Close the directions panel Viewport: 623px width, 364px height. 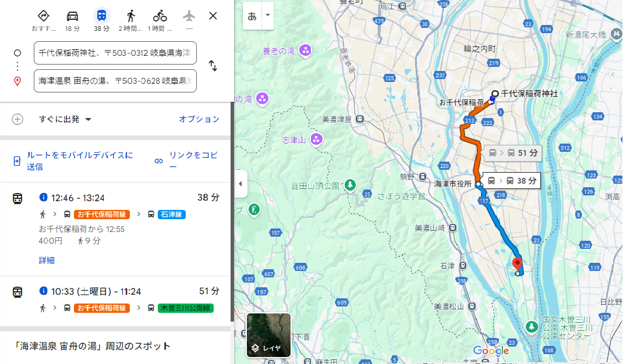click(x=213, y=16)
